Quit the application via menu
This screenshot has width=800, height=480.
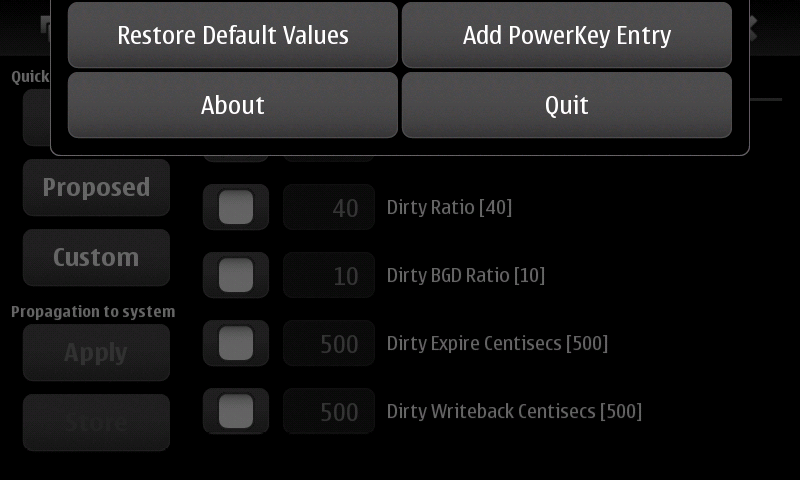tap(567, 105)
